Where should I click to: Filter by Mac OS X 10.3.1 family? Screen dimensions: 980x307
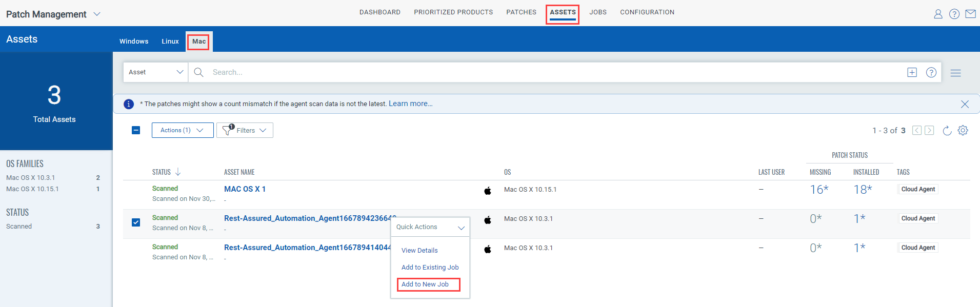click(31, 178)
